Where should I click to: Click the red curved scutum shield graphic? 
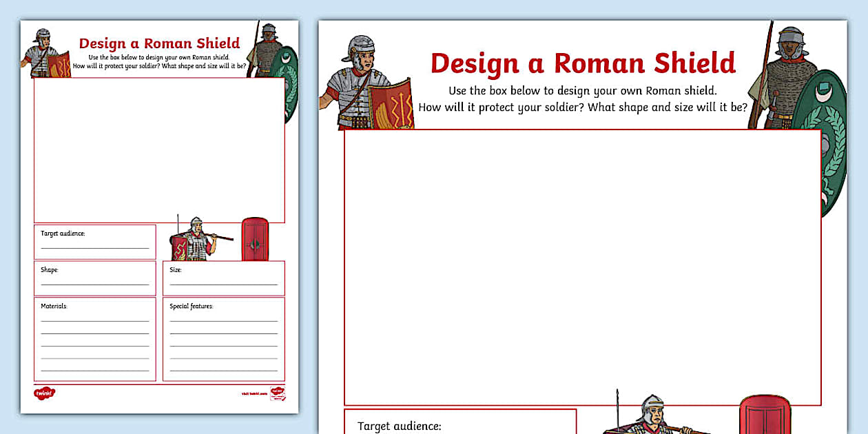(x=765, y=413)
